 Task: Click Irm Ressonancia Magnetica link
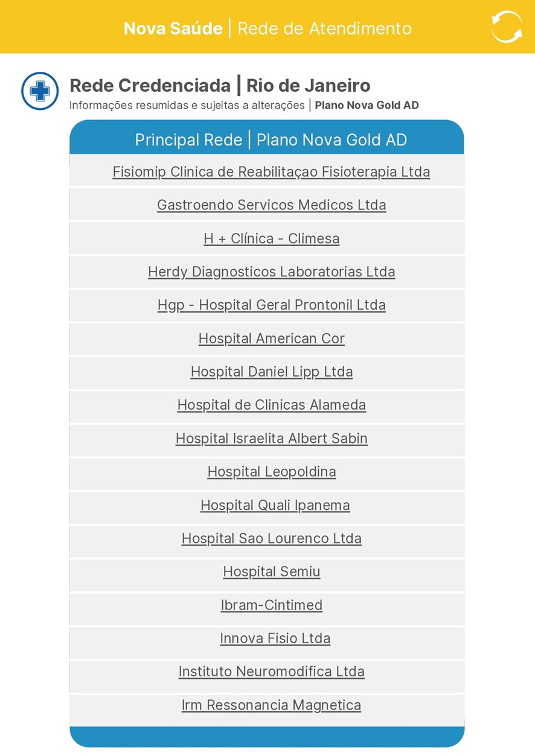coord(271,705)
